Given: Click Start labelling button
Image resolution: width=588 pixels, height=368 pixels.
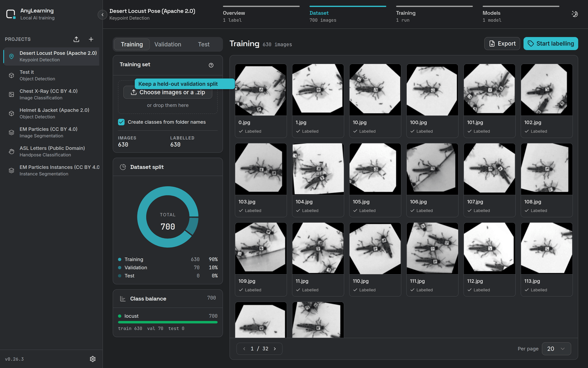Looking at the screenshot, I should [551, 44].
